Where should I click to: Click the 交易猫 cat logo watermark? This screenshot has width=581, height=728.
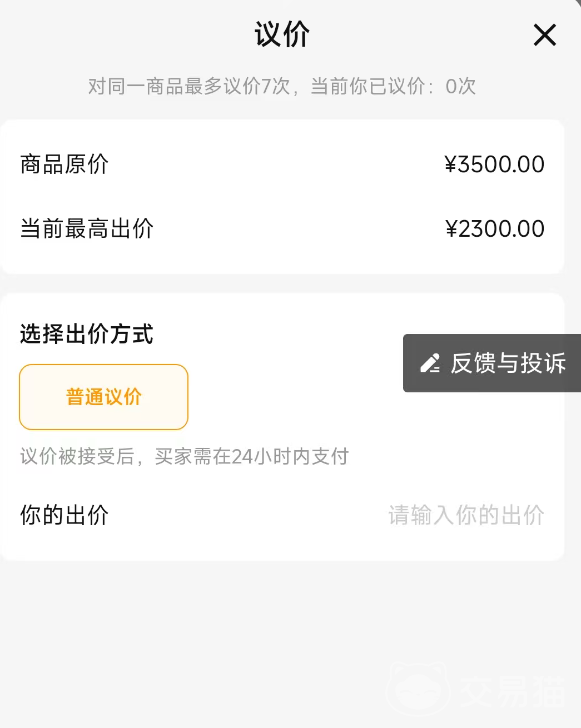(418, 689)
